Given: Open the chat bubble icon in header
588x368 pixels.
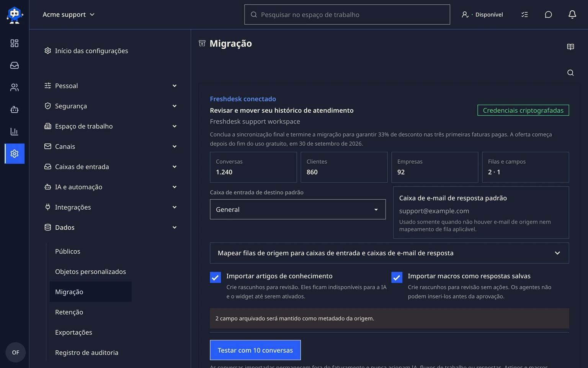Looking at the screenshot, I should coord(548,15).
